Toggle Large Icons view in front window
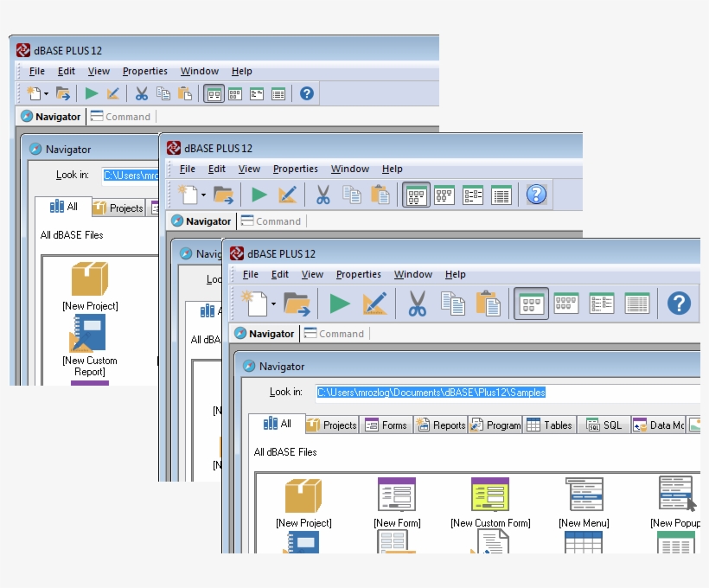The height and width of the screenshot is (588, 709). tap(531, 304)
